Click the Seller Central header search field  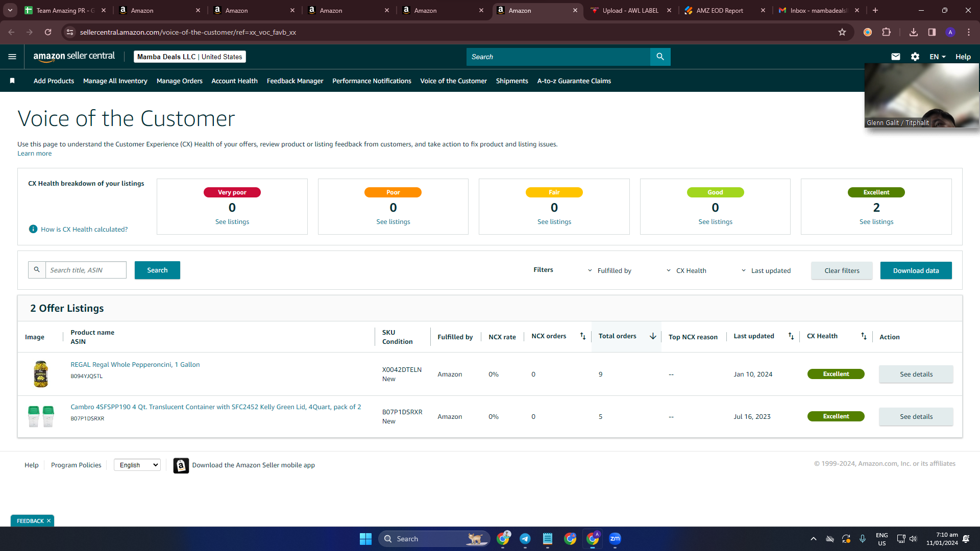coord(558,57)
